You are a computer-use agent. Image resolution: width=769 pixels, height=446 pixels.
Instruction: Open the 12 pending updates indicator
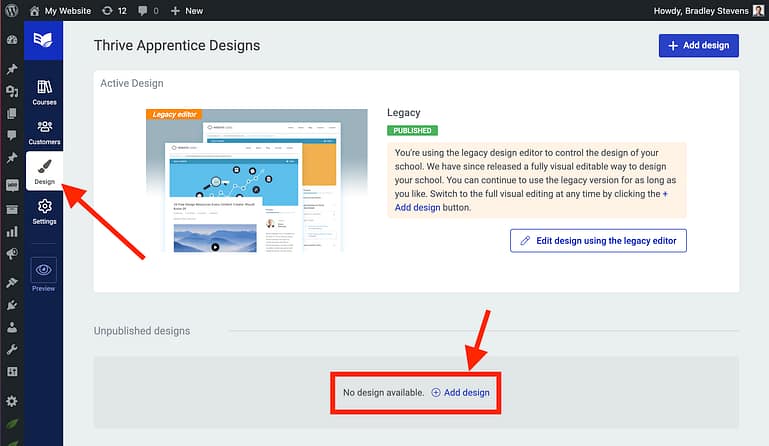[x=114, y=11]
